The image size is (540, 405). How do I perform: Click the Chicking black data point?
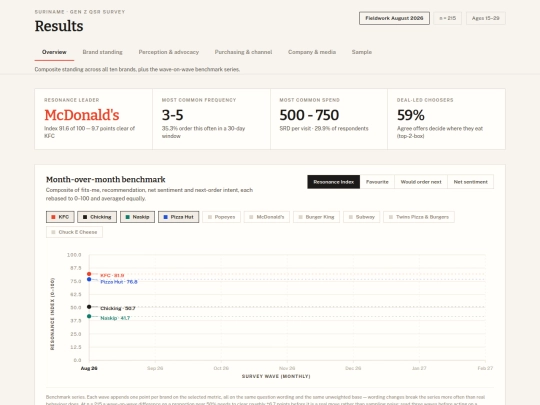[x=89, y=307]
